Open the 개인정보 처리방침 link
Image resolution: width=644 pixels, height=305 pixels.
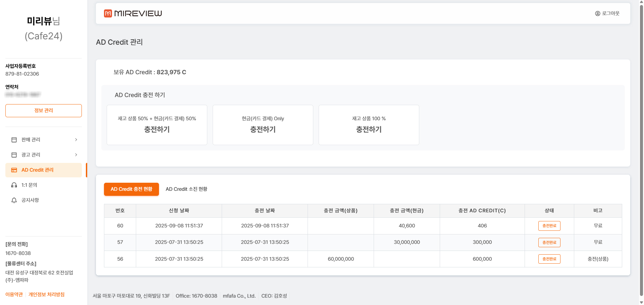coord(46,295)
